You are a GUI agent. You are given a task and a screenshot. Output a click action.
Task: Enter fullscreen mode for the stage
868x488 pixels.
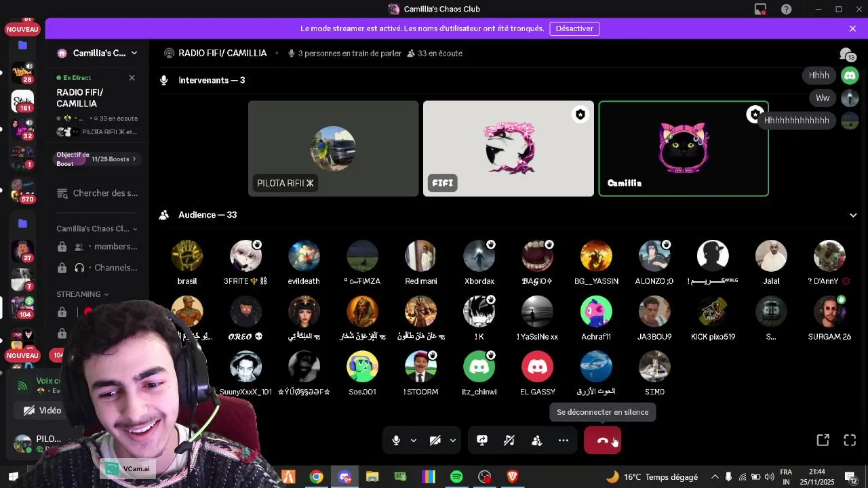tap(850, 441)
